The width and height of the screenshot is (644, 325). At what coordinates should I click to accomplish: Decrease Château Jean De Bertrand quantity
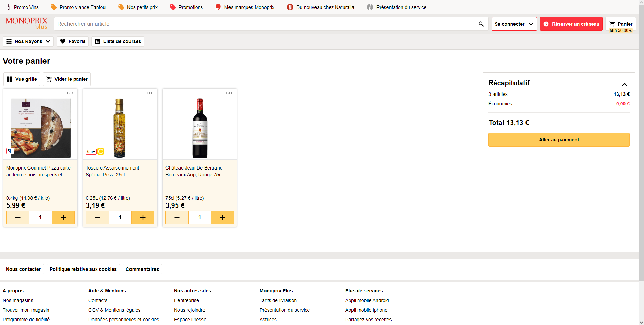click(177, 217)
